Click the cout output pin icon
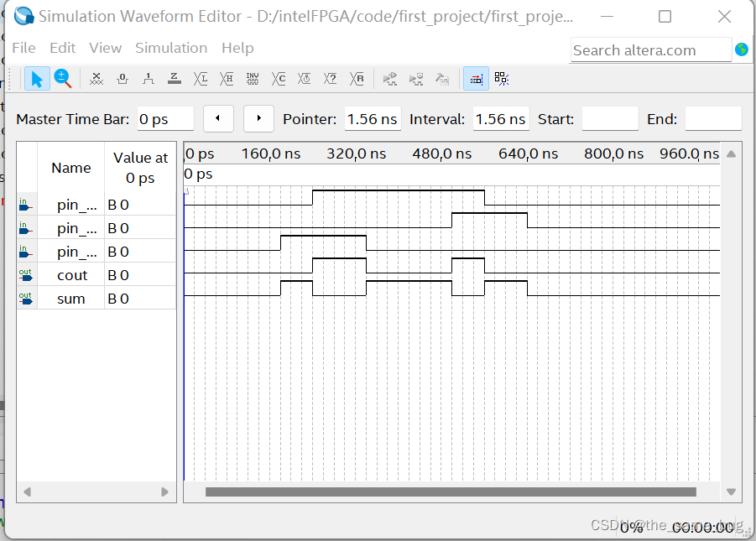 coord(25,275)
